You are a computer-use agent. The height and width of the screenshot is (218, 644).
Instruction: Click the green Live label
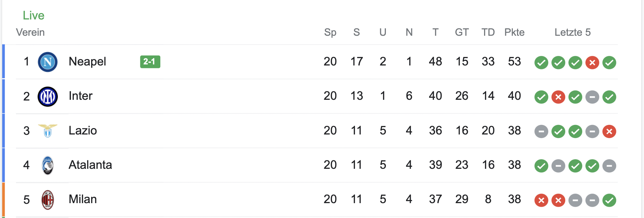tap(33, 15)
